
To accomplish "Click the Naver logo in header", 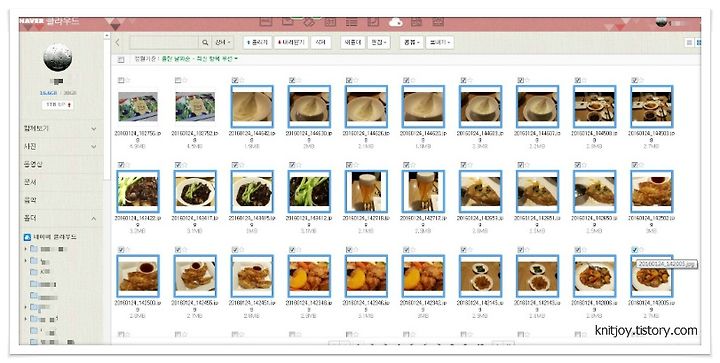I will tap(32, 21).
